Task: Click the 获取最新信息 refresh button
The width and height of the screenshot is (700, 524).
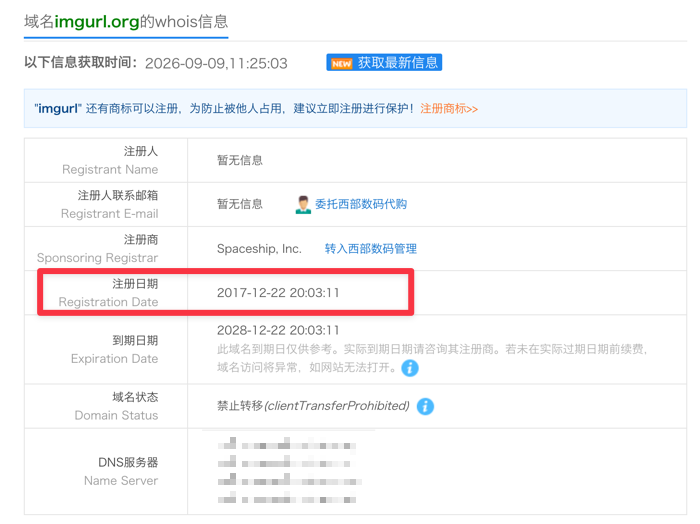Action: tap(384, 62)
